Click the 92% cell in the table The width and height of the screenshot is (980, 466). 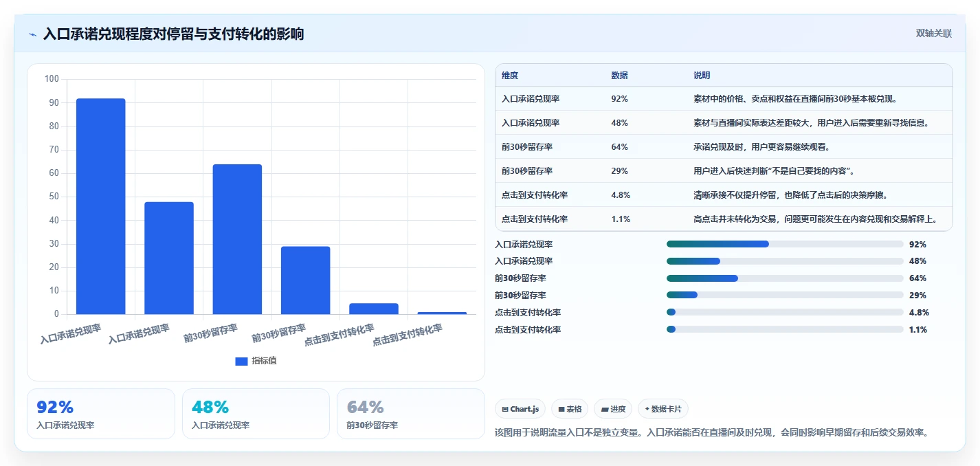coord(619,99)
